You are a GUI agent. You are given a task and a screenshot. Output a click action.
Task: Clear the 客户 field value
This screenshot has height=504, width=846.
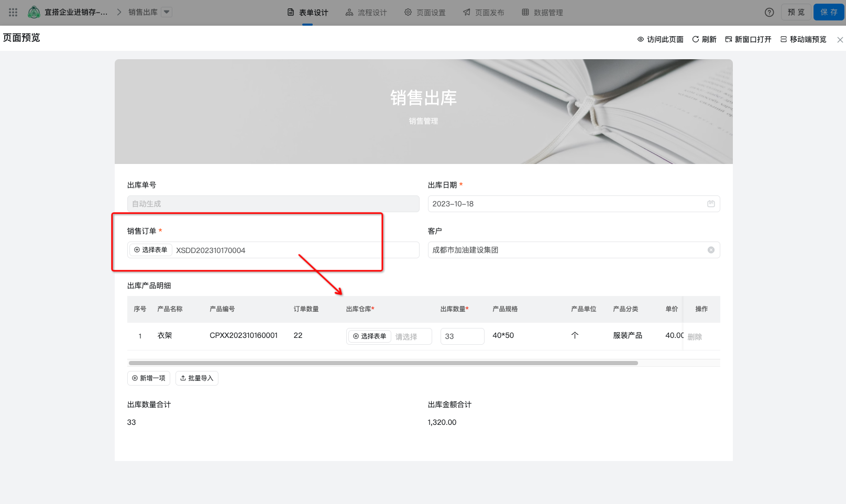click(x=711, y=250)
